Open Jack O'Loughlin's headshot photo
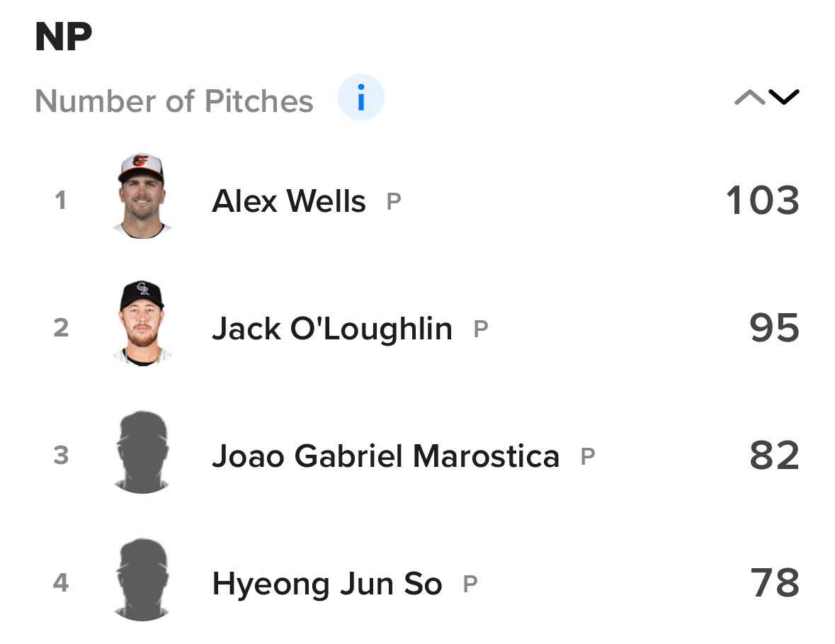 [x=142, y=324]
